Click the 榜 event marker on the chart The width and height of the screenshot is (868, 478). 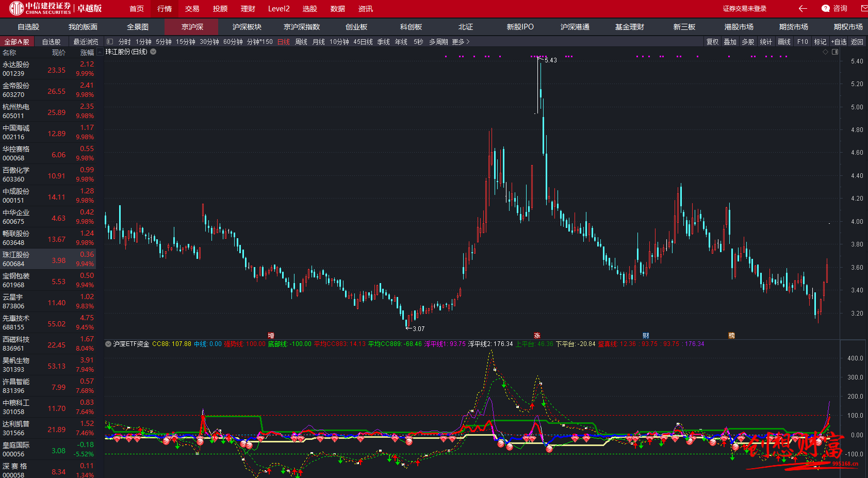pyautogui.click(x=731, y=335)
